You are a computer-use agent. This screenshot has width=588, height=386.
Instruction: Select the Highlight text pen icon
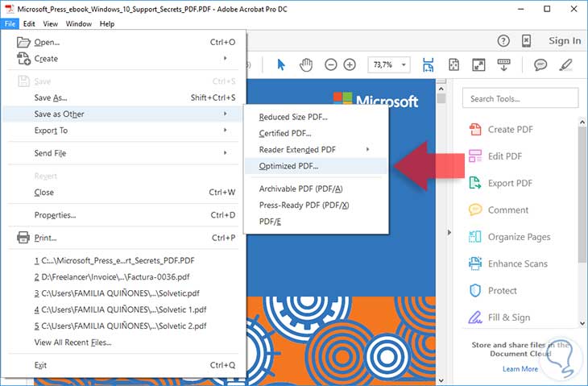pos(565,65)
